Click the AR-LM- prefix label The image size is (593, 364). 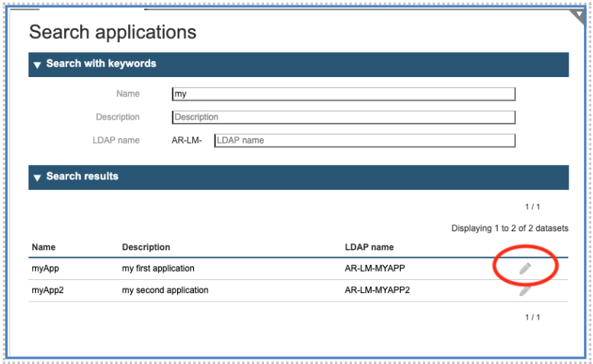[x=187, y=140]
